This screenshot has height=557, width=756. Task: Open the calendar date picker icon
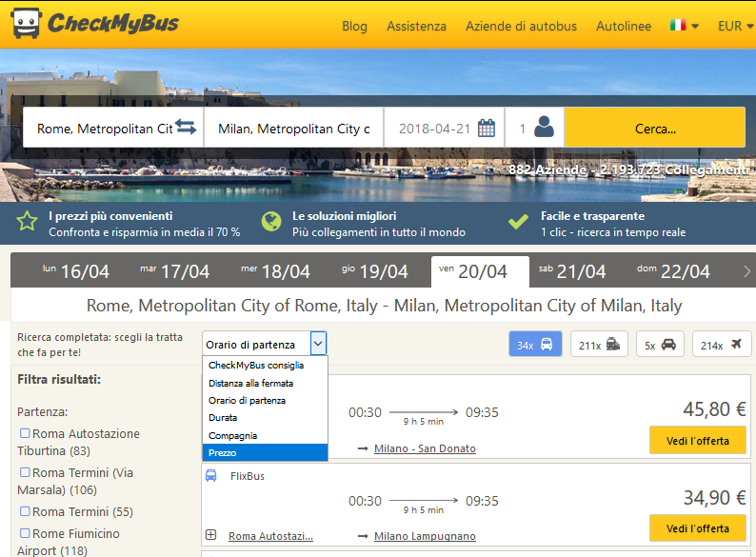click(486, 129)
